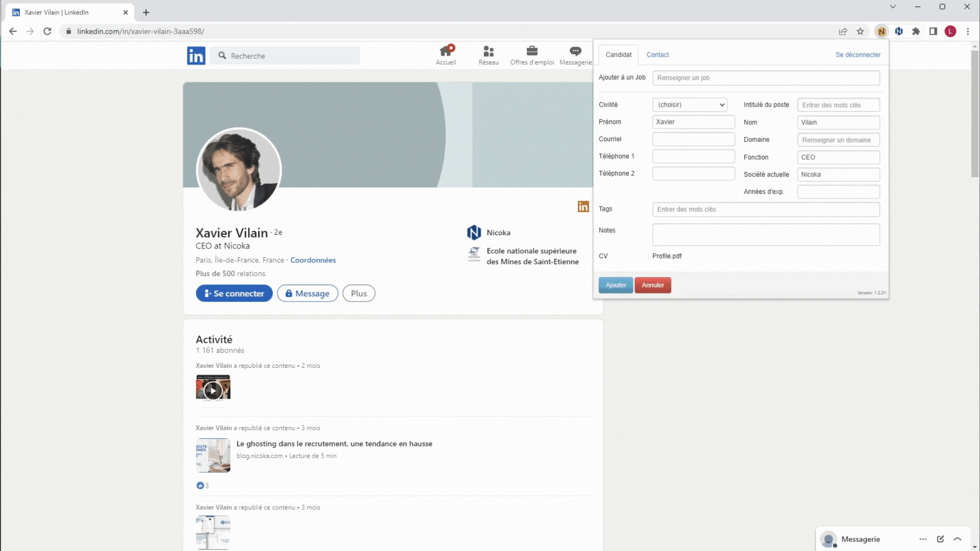
Task: Click the browser back arrow
Action: pos(13,31)
